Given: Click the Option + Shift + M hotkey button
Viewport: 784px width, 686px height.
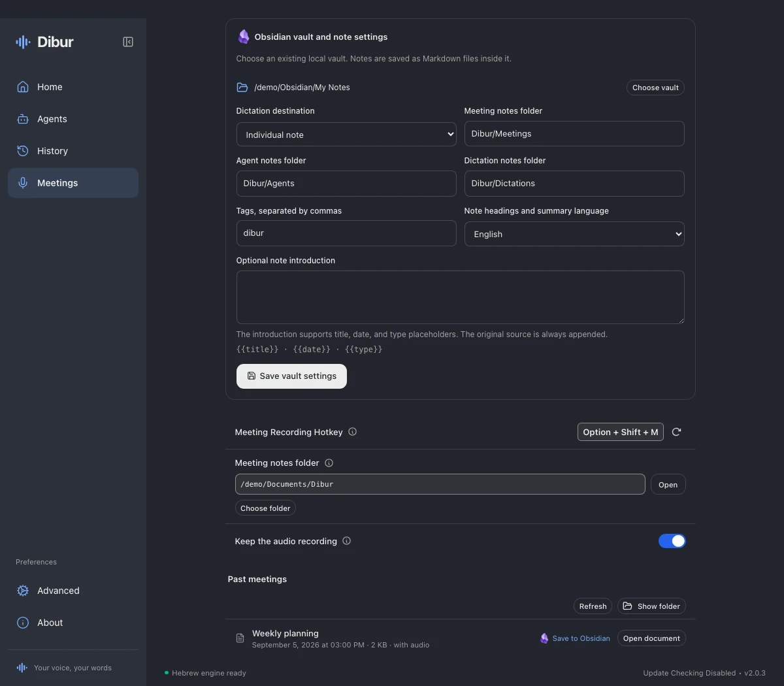Looking at the screenshot, I should (x=620, y=432).
